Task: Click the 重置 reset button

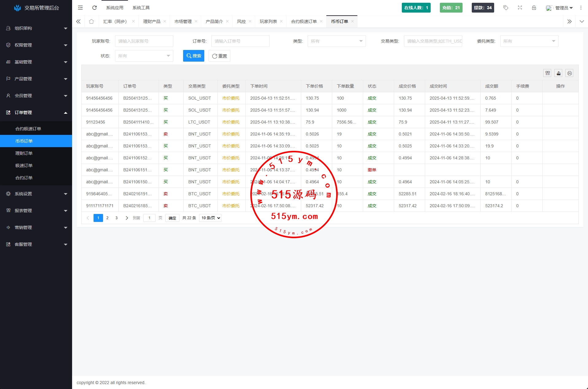Action: (219, 56)
